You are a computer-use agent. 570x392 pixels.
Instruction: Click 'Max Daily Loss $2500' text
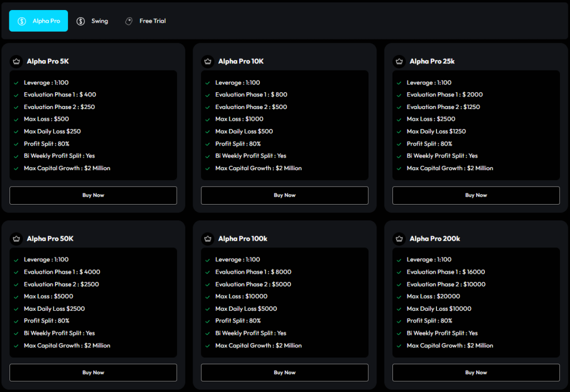coord(54,309)
